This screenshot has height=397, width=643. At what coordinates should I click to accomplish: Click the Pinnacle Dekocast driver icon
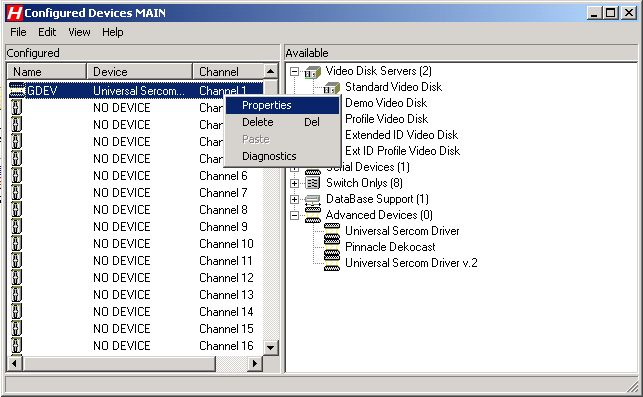332,247
